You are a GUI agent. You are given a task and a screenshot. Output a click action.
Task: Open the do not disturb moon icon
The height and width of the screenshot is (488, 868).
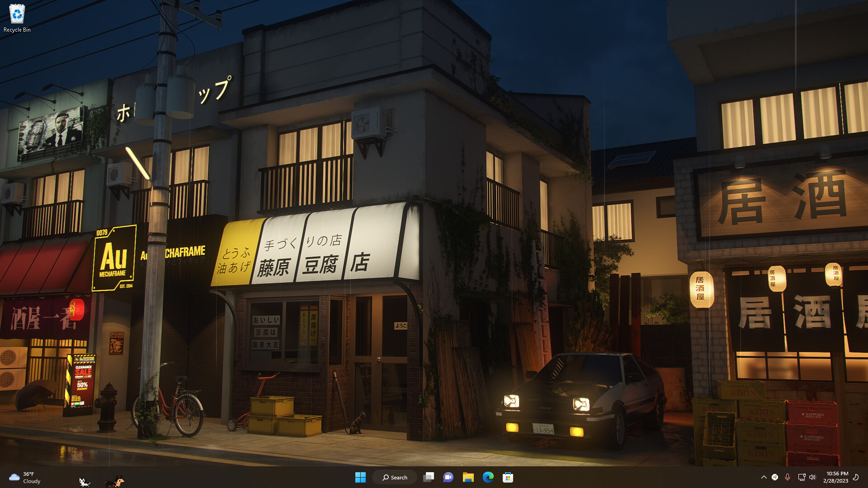point(856,477)
